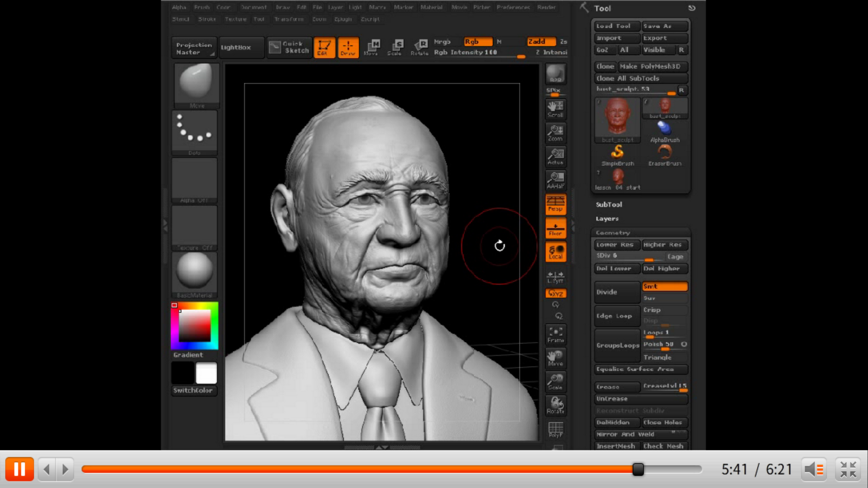Screen dimensions: 868x488
Task: Disable the Zadd sculpting mode
Action: click(539, 41)
